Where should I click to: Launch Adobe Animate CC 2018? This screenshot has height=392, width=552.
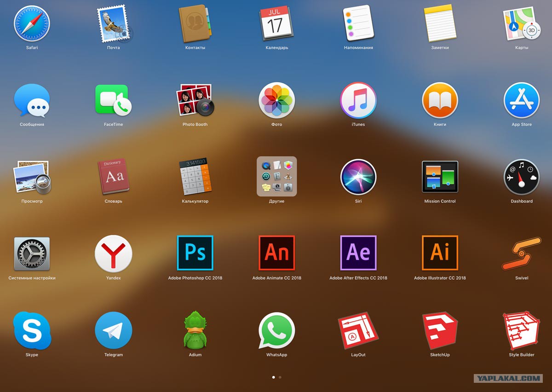coord(276,253)
